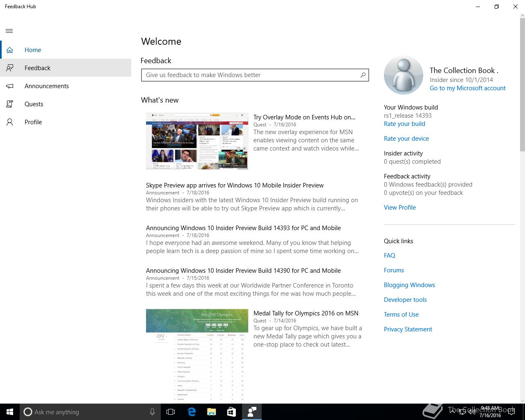Select Feedback label in navigation pane

tap(37, 68)
